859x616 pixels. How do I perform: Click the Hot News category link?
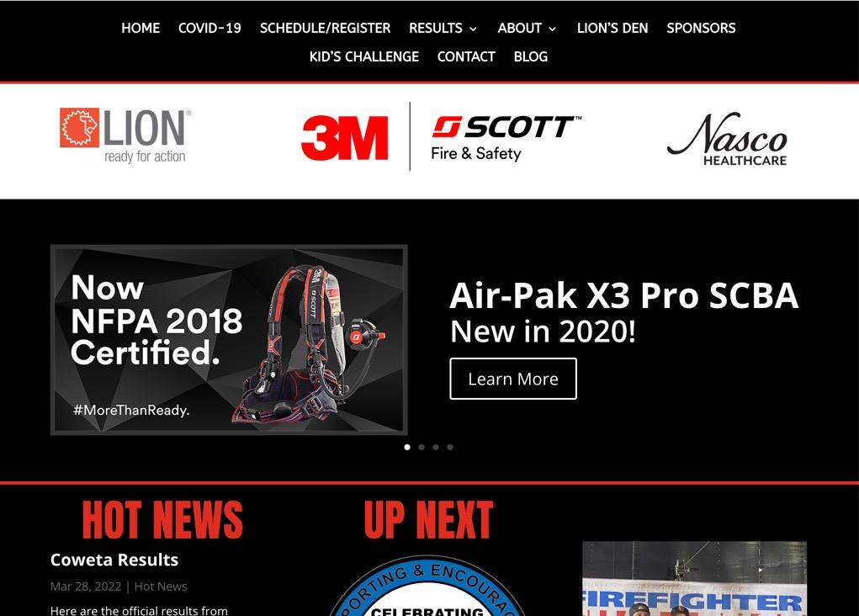tap(161, 587)
